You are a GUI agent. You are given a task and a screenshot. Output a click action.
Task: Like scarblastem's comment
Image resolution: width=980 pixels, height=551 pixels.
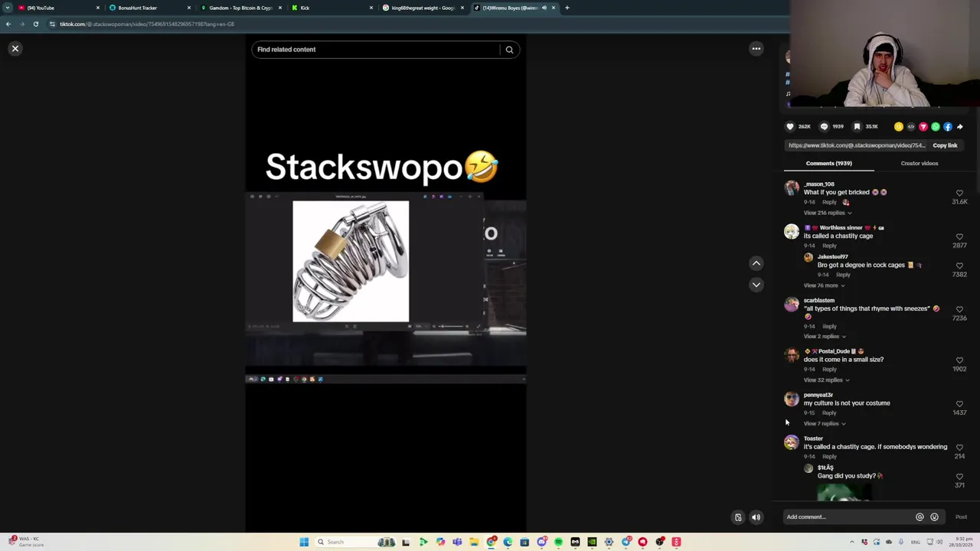point(959,310)
